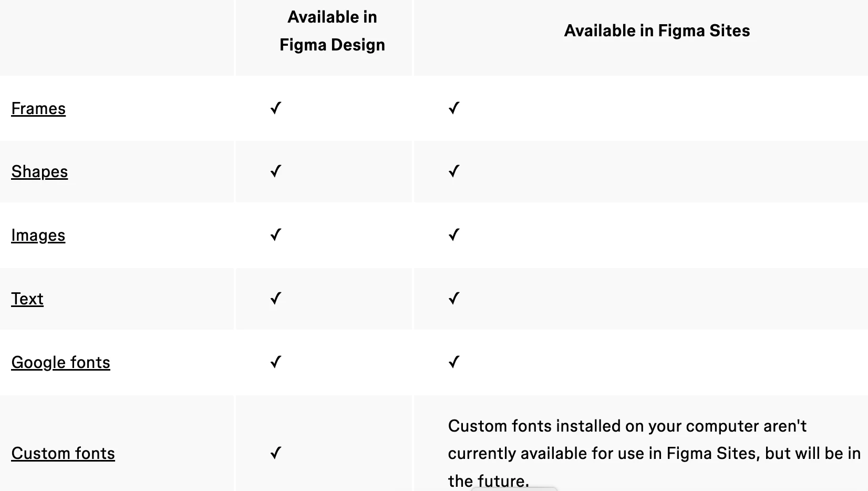Click Images checkmark under Figma Design
The width and height of the screenshot is (868, 491).
[276, 234]
